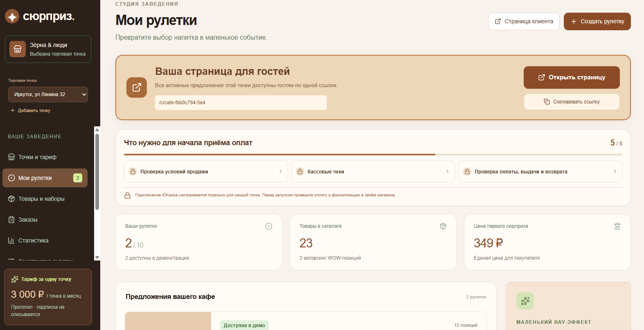
Task: Click the green sparkle icon above Маленький вау-эффект
Action: tap(525, 301)
